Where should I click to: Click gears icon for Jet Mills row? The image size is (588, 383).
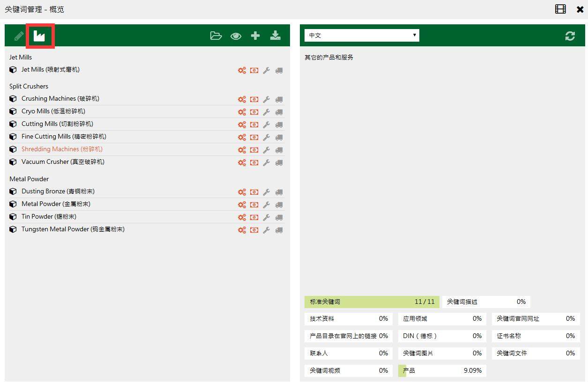tap(242, 70)
